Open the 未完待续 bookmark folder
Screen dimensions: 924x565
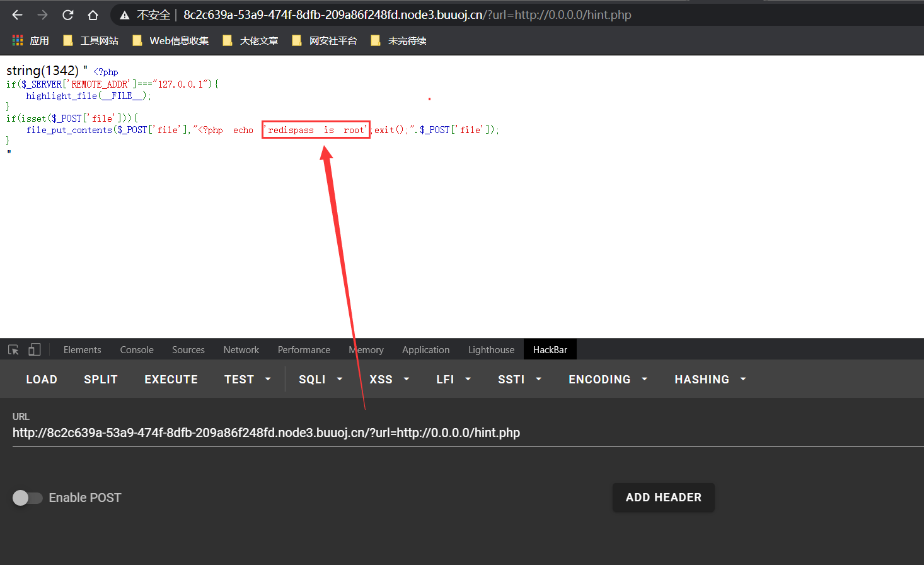[x=398, y=40]
